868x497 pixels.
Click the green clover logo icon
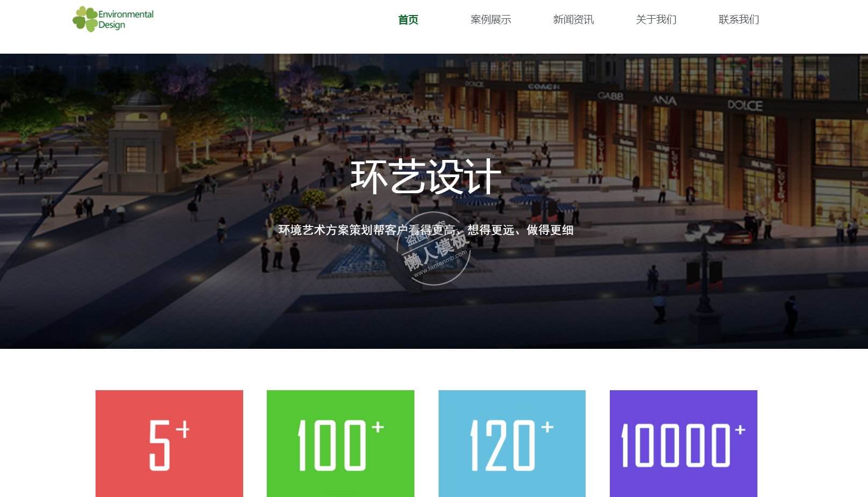pyautogui.click(x=85, y=19)
